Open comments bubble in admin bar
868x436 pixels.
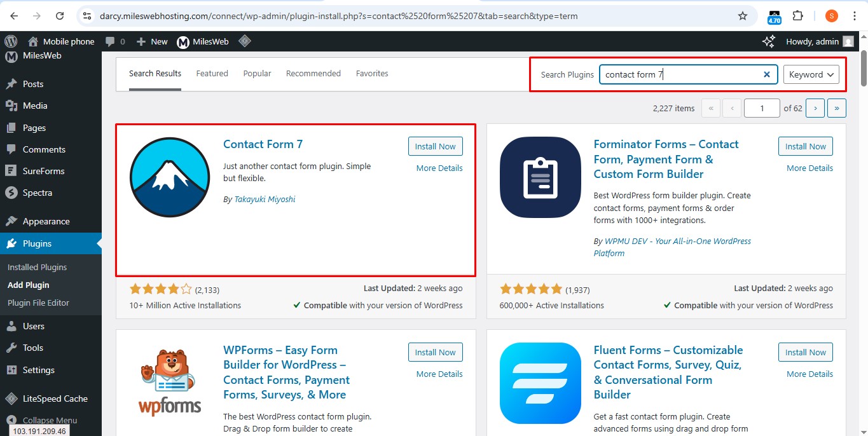115,41
